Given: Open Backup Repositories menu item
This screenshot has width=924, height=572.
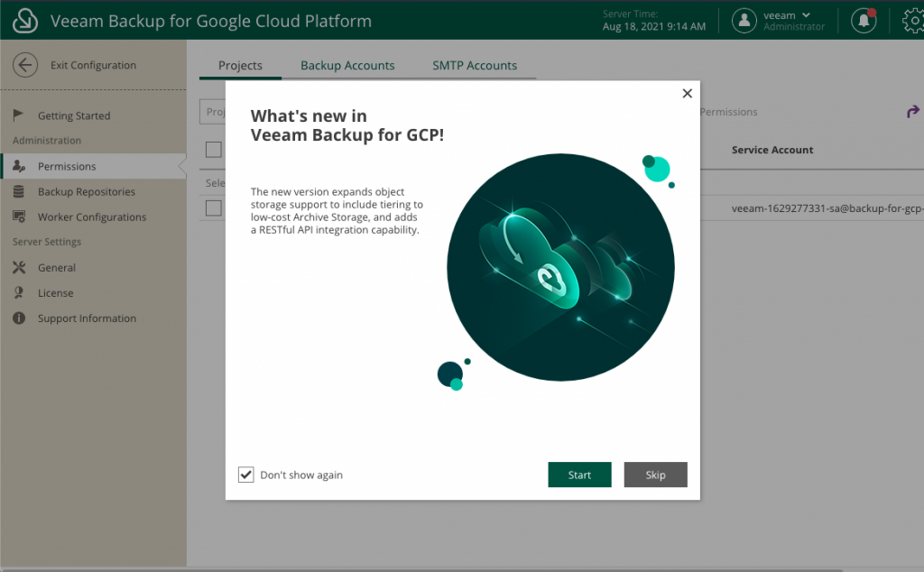Looking at the screenshot, I should pyautogui.click(x=87, y=191).
